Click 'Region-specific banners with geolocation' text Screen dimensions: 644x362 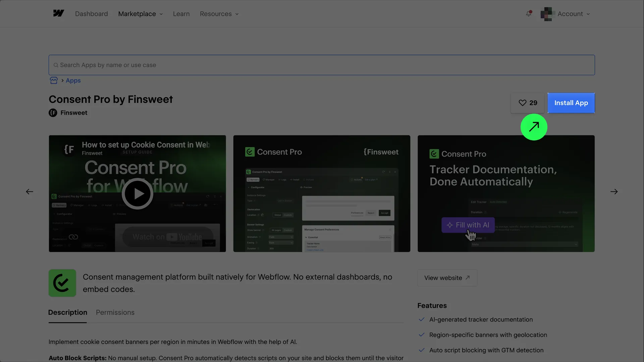(x=488, y=335)
